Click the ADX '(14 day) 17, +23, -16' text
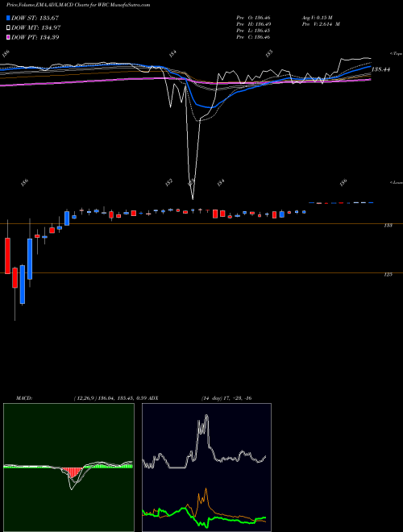 (226, 398)
